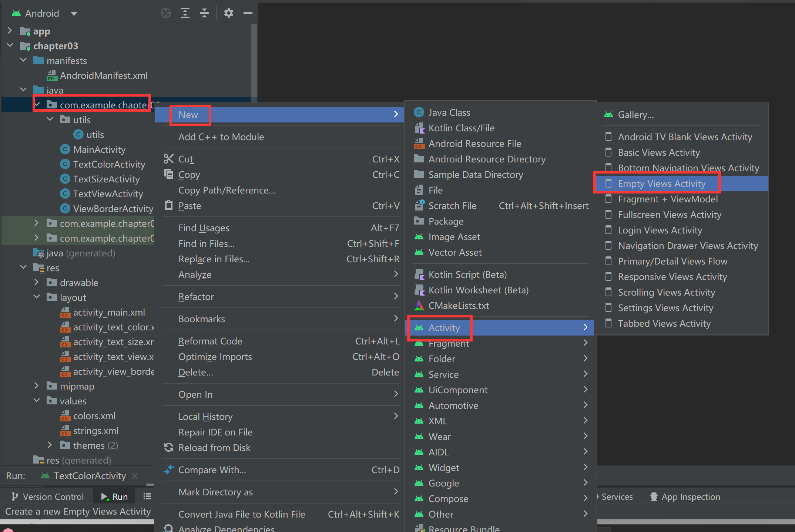The width and height of the screenshot is (795, 532).
Task: Open project panel settings gear
Action: point(229,13)
